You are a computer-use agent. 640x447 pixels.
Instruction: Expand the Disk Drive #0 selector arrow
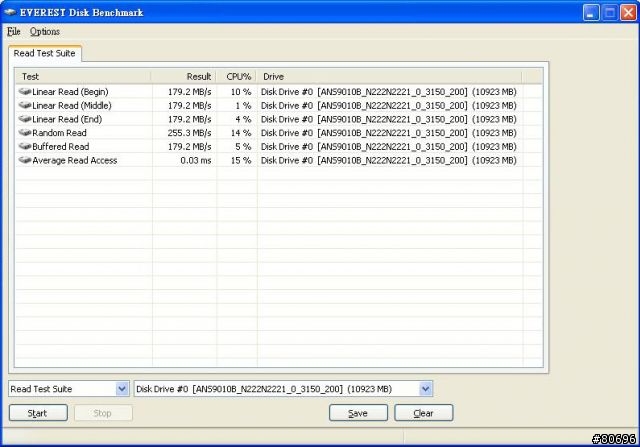tap(425, 389)
